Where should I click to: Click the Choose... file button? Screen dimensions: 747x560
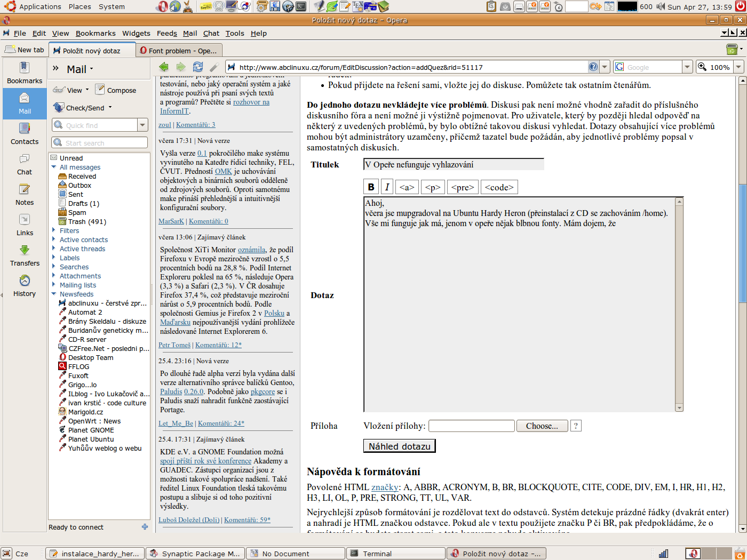(542, 426)
